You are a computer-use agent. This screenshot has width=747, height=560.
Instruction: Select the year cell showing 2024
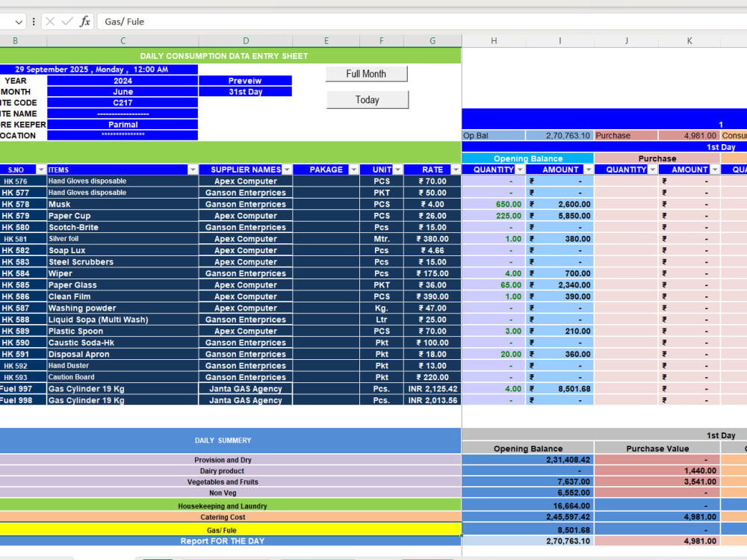[x=123, y=81]
